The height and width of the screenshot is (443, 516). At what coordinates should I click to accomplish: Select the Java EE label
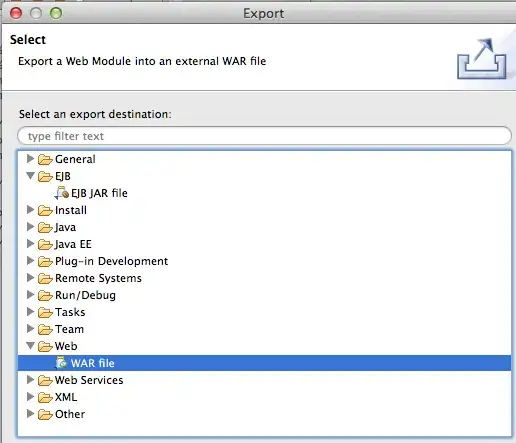[x=73, y=244]
